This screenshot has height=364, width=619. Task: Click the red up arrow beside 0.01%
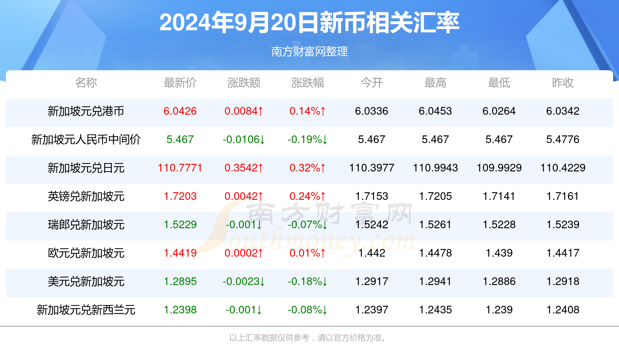point(322,253)
